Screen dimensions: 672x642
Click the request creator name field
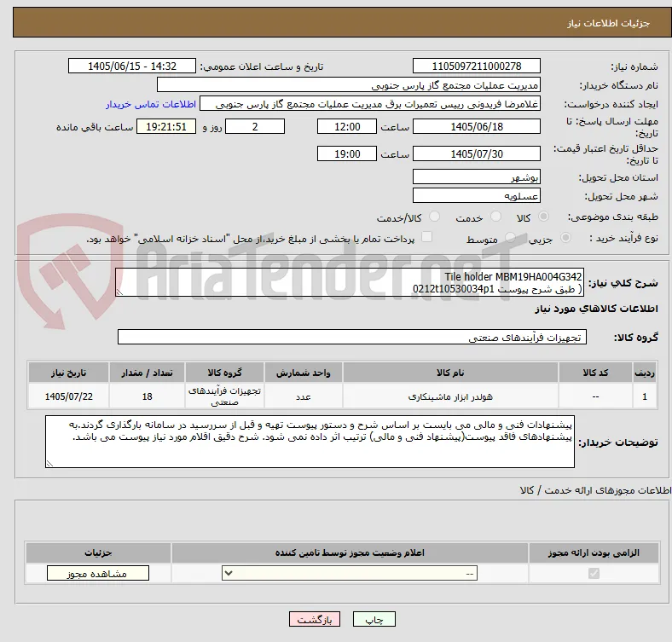coord(370,104)
